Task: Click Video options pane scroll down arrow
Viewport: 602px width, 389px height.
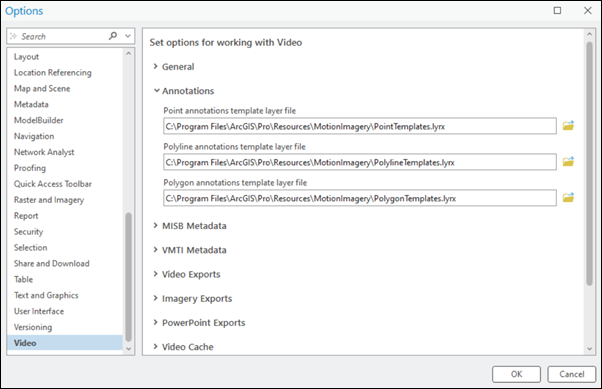Action: click(589, 349)
